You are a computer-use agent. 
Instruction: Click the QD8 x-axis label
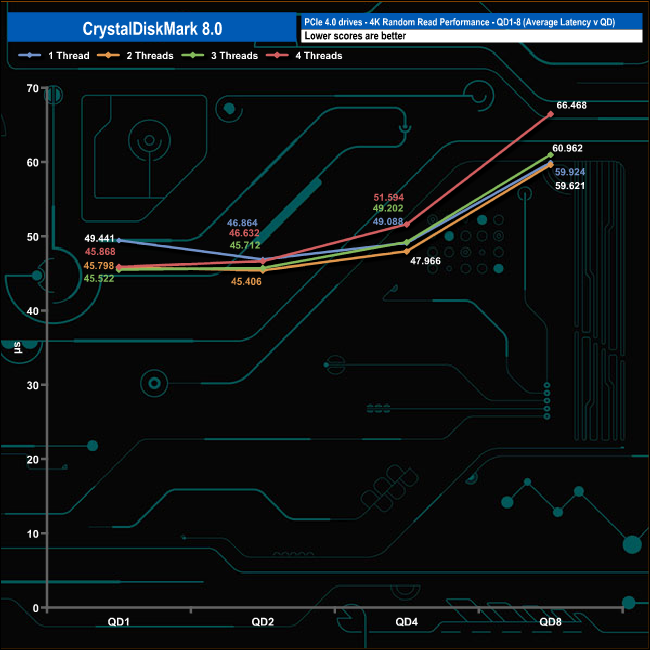[550, 622]
